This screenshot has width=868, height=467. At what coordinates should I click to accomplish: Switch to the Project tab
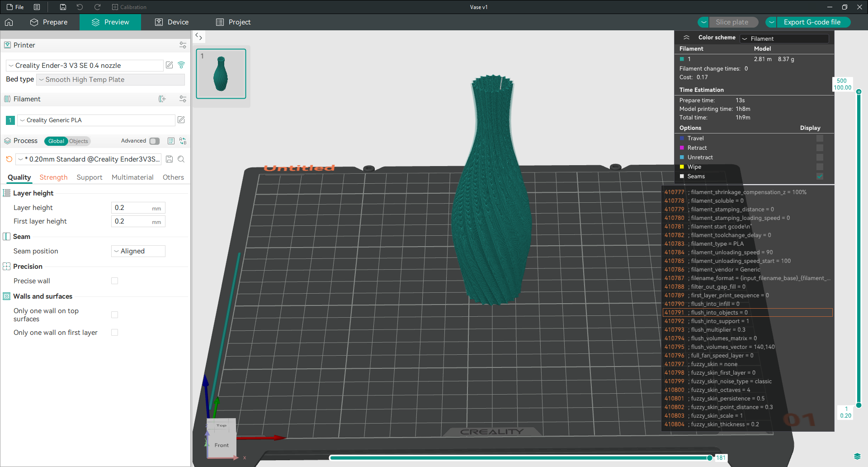pos(233,22)
